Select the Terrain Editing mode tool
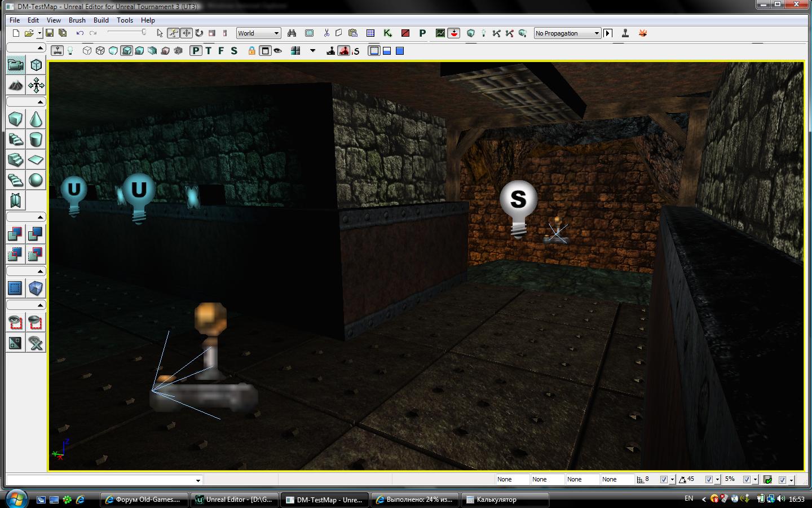This screenshot has width=812, height=508. pyautogui.click(x=16, y=85)
